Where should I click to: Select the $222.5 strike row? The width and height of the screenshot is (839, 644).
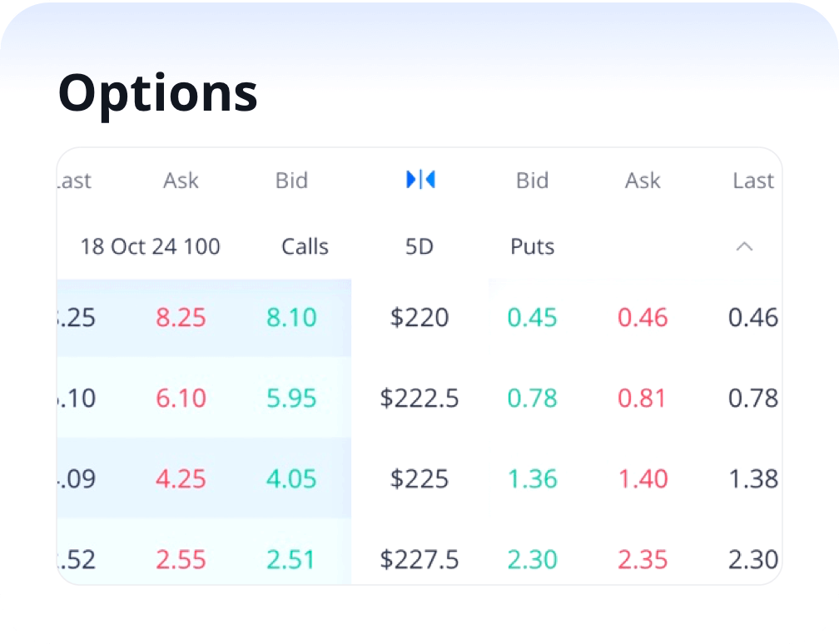point(419,398)
